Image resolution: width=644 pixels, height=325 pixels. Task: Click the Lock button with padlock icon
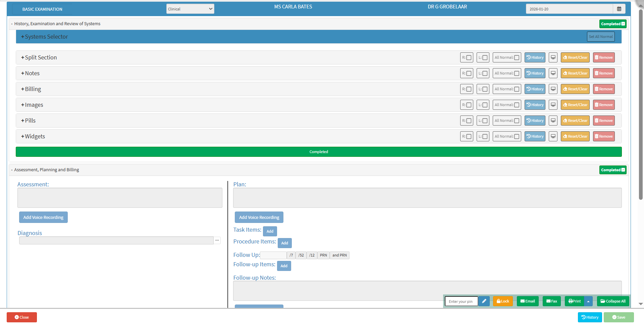click(503, 301)
